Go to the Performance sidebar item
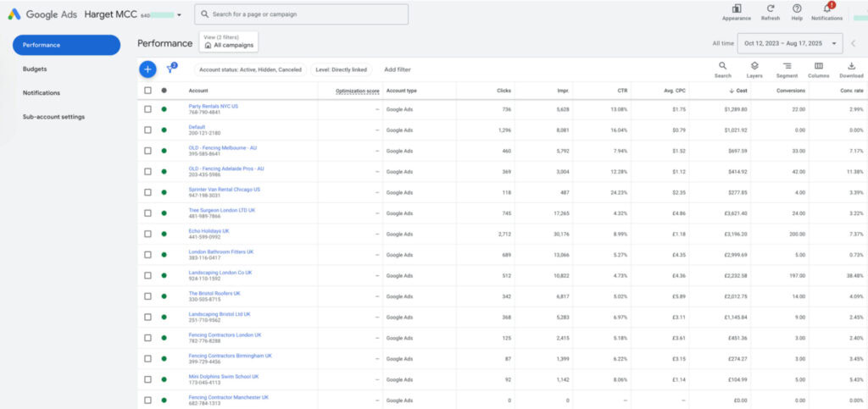Viewport: 868px width, 409px height. pos(66,45)
